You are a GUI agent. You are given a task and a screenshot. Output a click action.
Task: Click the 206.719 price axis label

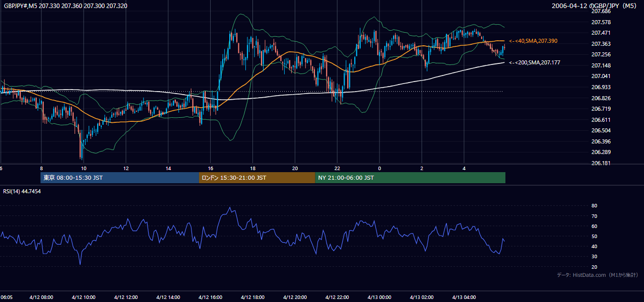[601, 109]
